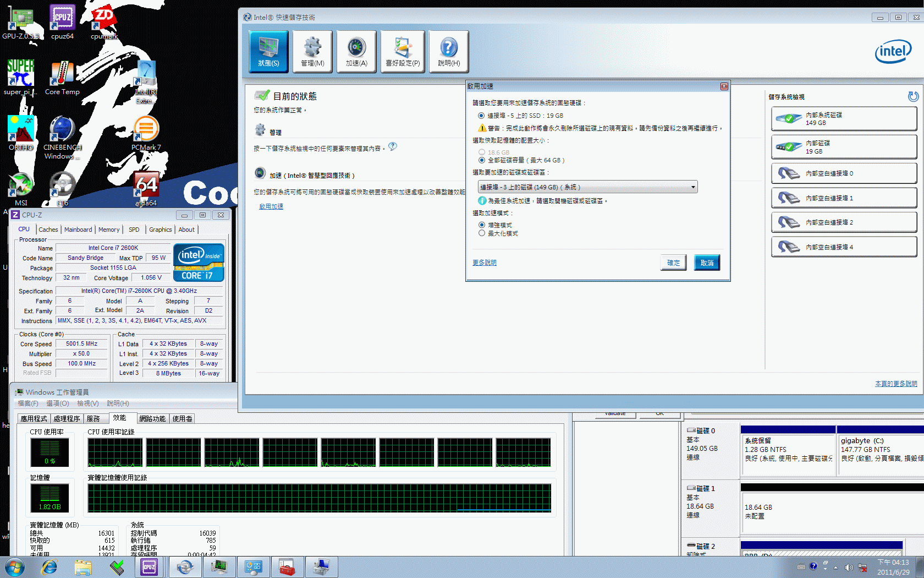Launch Internet Explorer from taskbar
The height and width of the screenshot is (578, 924).
pyautogui.click(x=50, y=567)
